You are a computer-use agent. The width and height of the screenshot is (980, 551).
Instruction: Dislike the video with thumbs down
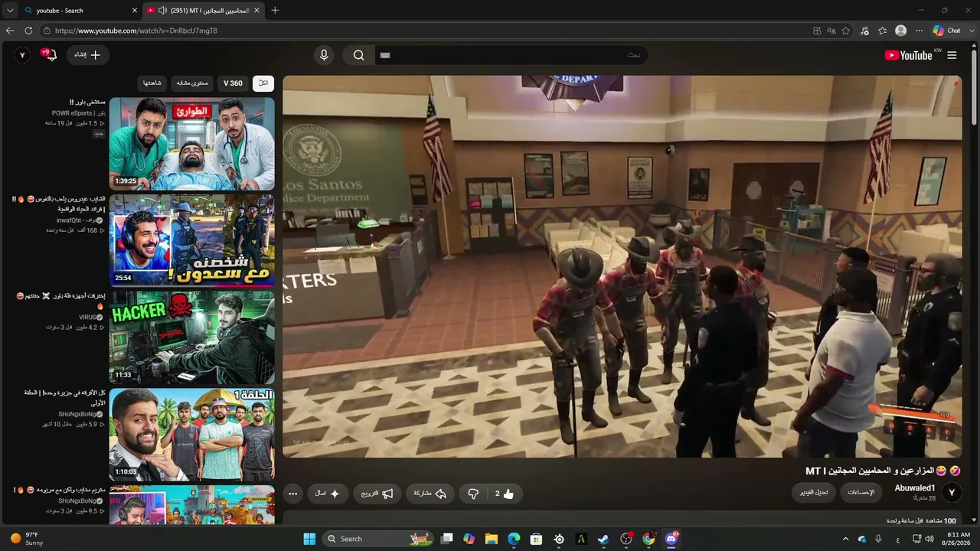pyautogui.click(x=473, y=494)
